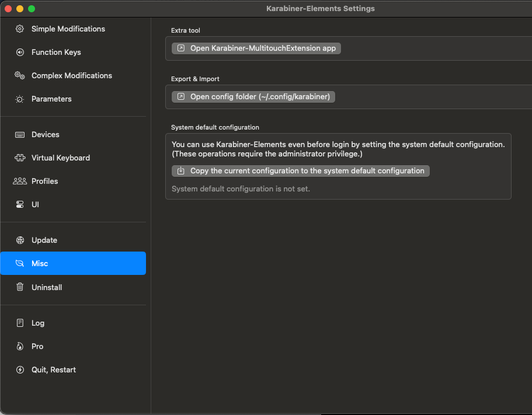
Task: Switch to the Complex Modifications pane
Action: [71, 75]
